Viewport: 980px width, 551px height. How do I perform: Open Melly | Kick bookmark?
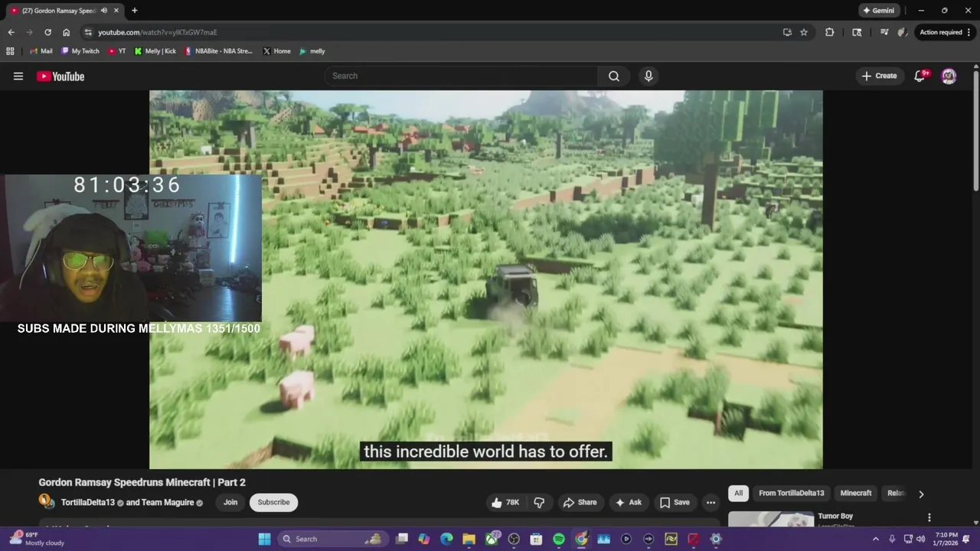point(155,51)
